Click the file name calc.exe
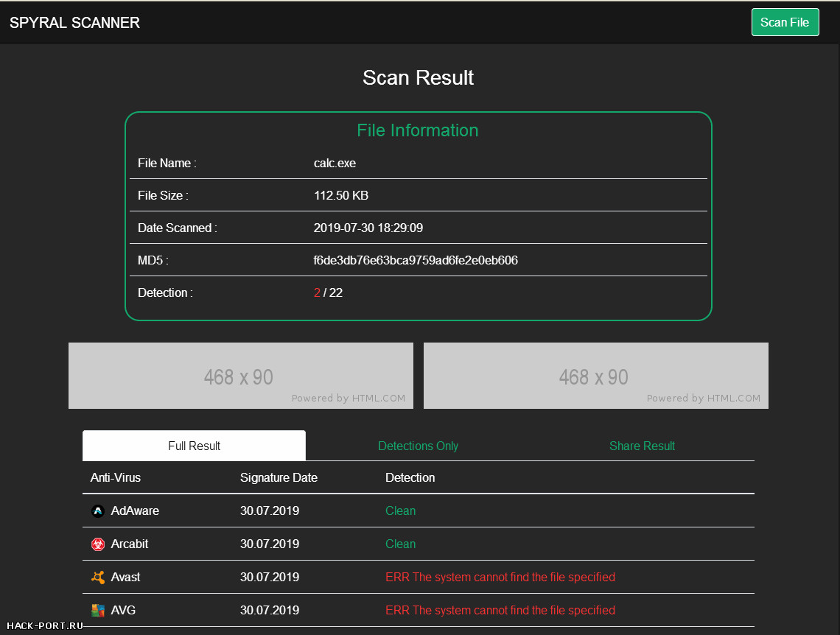Image resolution: width=840 pixels, height=635 pixels. tap(335, 164)
